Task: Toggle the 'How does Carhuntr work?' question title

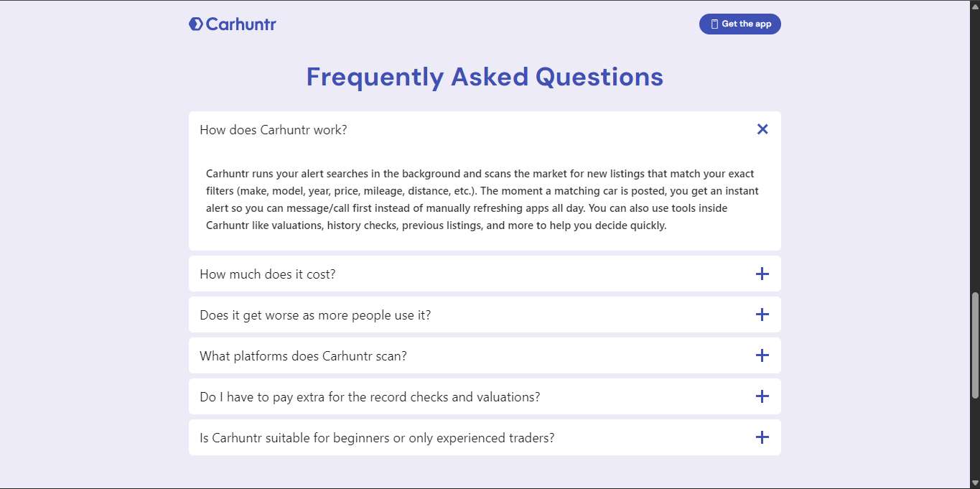Action: point(274,130)
